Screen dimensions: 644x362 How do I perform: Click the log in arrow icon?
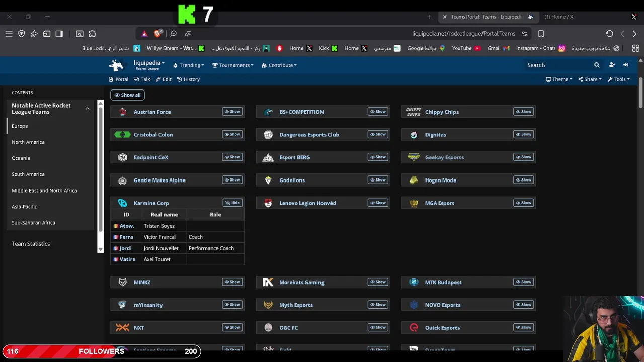click(625, 65)
